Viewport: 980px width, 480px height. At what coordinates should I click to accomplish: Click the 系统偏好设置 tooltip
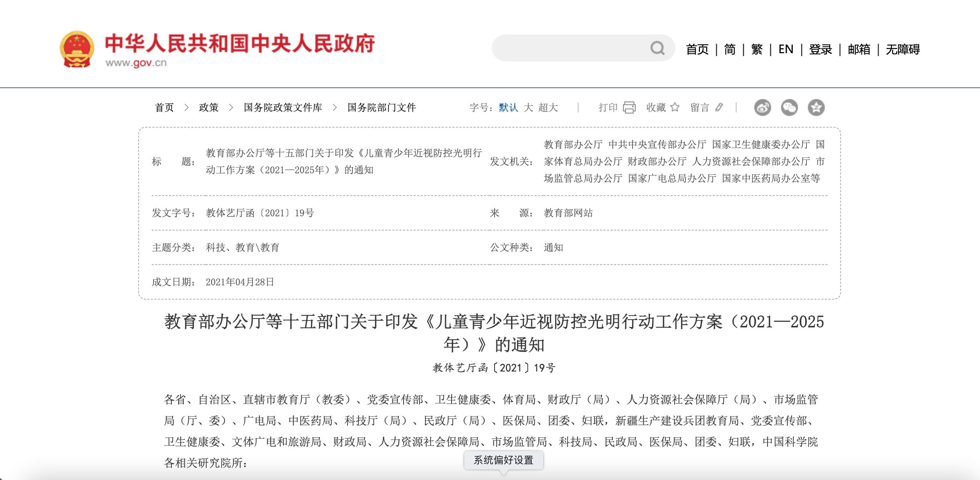pos(503,460)
